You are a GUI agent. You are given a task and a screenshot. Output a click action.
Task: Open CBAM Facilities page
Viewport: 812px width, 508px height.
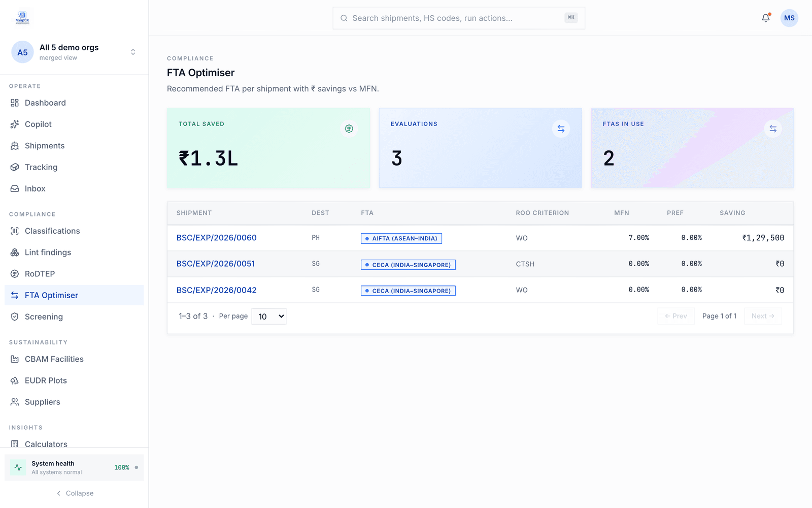click(74, 359)
